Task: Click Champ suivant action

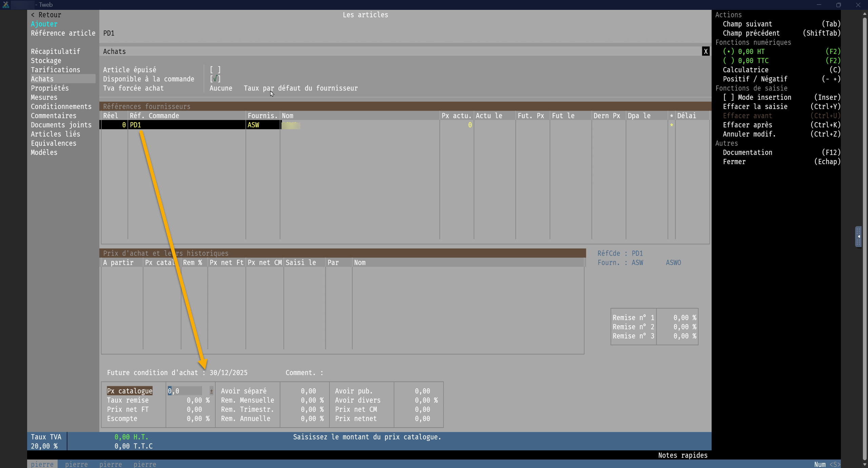Action: point(782,24)
